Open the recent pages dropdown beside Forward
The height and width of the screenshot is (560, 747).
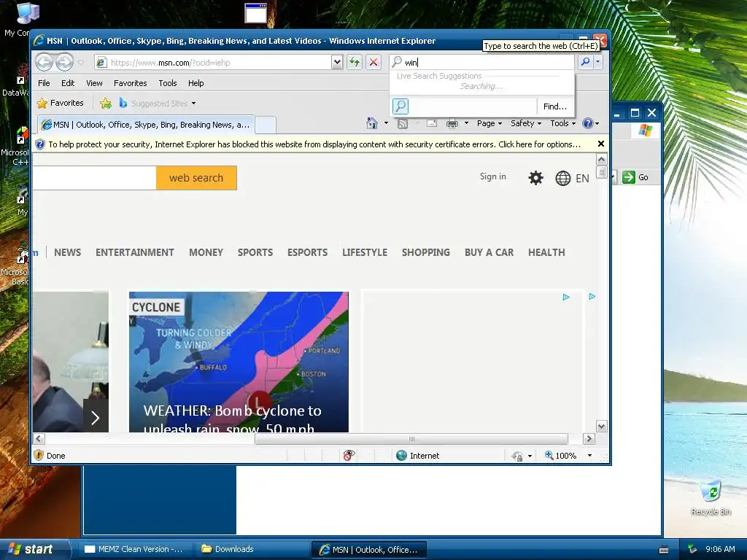[80, 63]
